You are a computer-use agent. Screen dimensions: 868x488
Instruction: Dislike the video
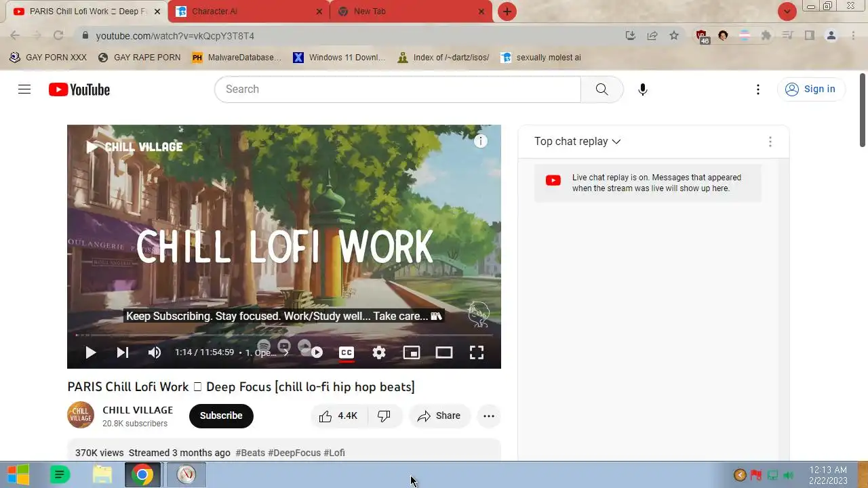tap(384, 416)
